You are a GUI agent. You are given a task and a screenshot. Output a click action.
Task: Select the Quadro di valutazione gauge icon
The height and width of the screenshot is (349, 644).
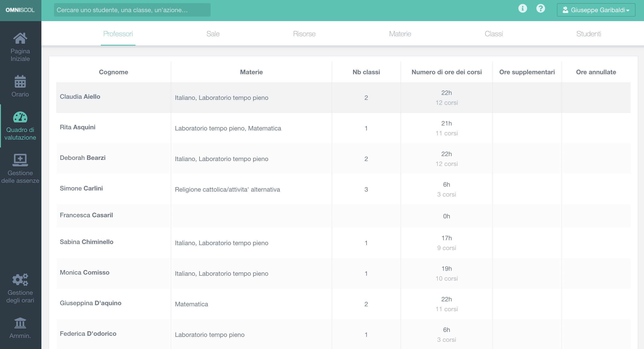point(20,117)
